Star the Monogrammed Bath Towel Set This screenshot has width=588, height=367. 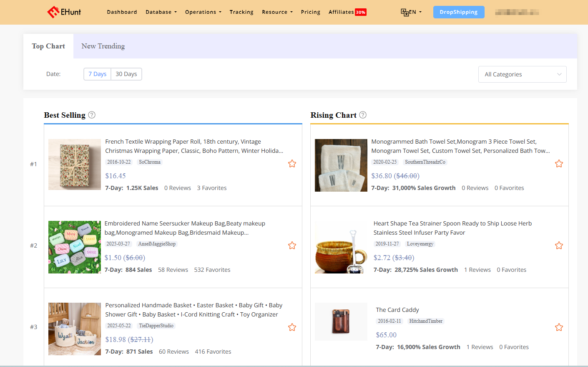click(x=559, y=164)
